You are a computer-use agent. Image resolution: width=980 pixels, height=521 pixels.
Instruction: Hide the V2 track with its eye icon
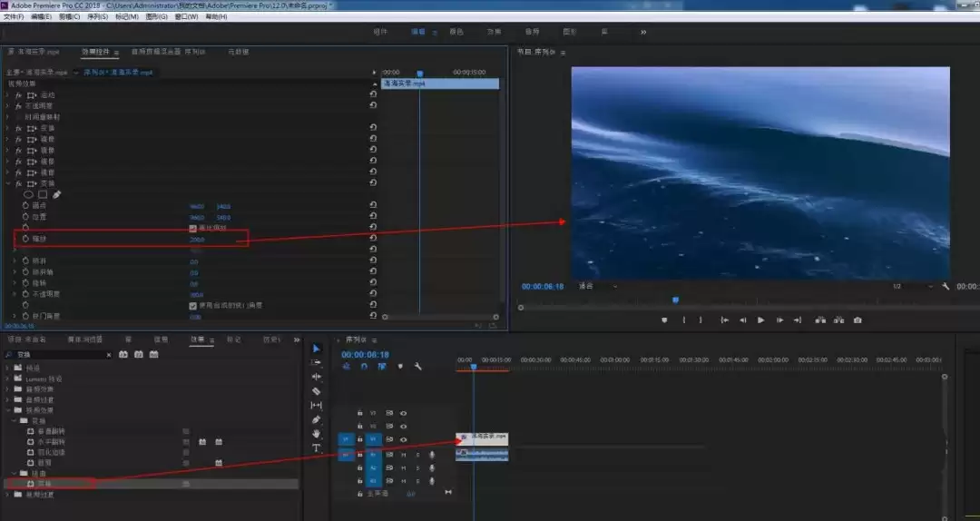coord(403,426)
